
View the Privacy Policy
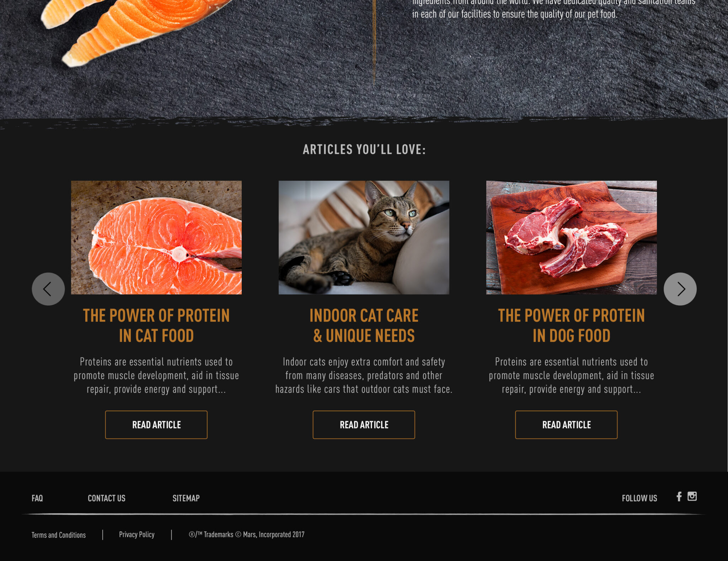click(x=137, y=534)
